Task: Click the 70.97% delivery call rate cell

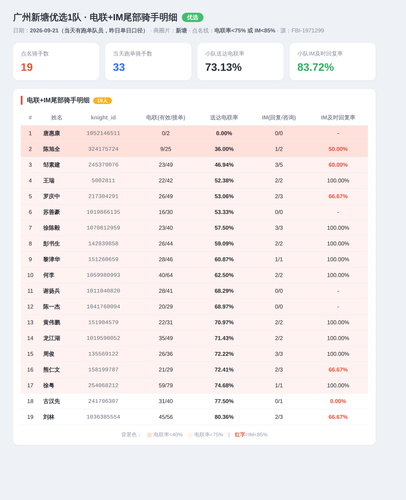Action: 224,322
